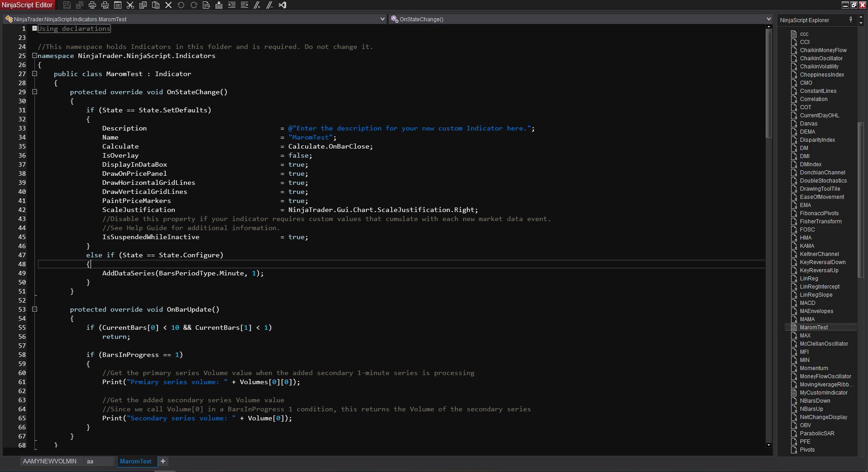Screen dimensions: 868x472
Task: Open the OnStateChange() member dropdown
Action: coord(768,19)
